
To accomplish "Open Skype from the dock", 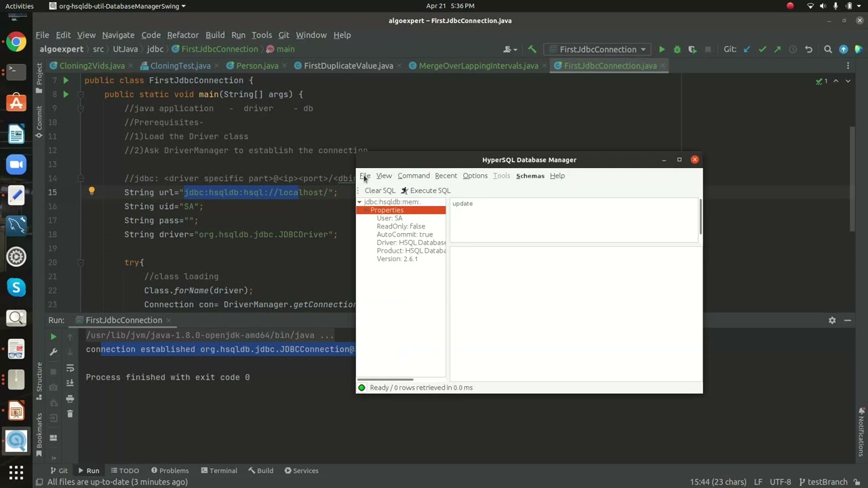I will pos(16,287).
